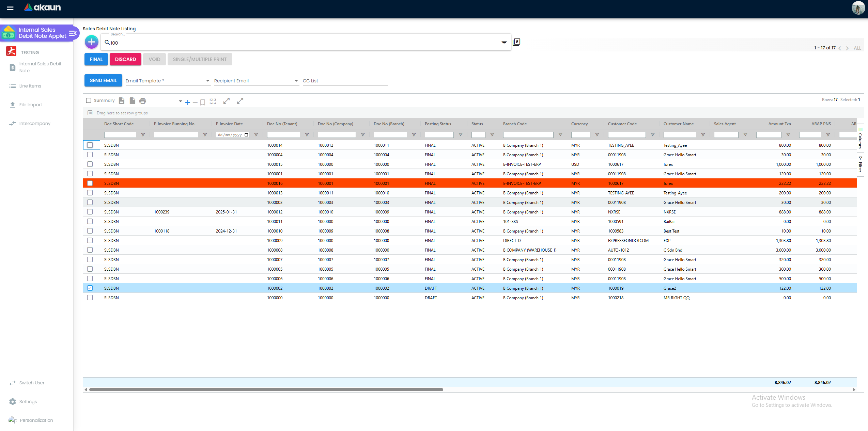Open the Filters side panel
This screenshot has height=431, width=868.
click(x=861, y=164)
